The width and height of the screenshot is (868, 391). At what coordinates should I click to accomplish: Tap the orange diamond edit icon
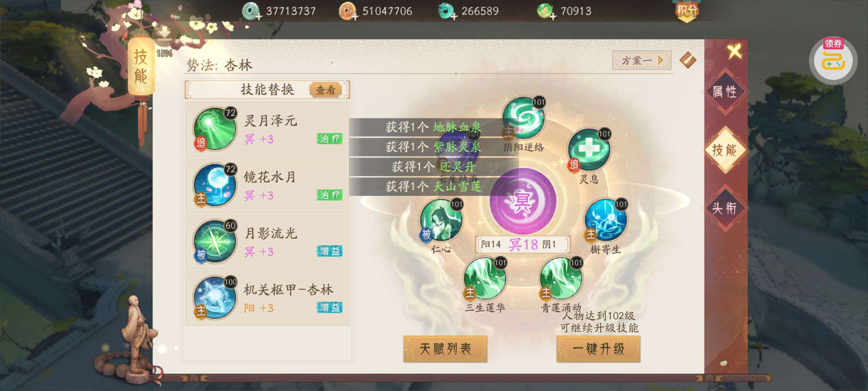(x=688, y=60)
